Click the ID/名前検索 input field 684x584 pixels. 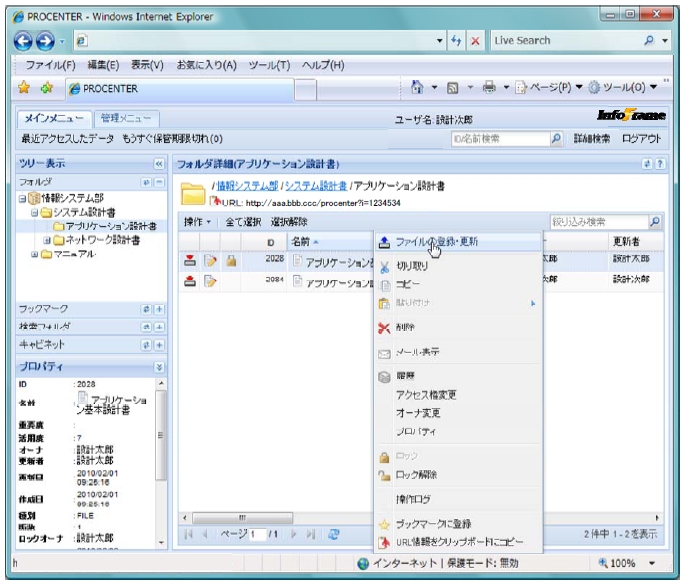pos(501,139)
